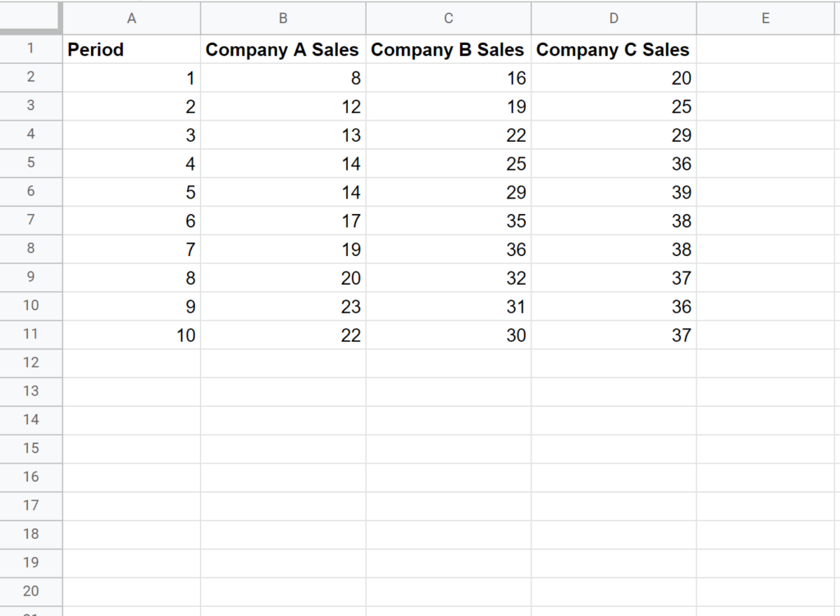Select Company A value 23
Viewport: 840px width, 616px height.
[x=283, y=306]
